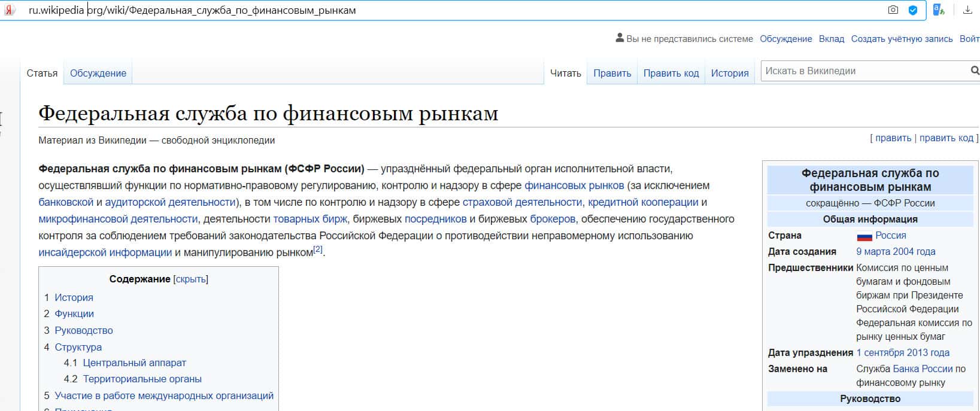Open the browser downloads icon
The height and width of the screenshot is (411, 980).
967,10
